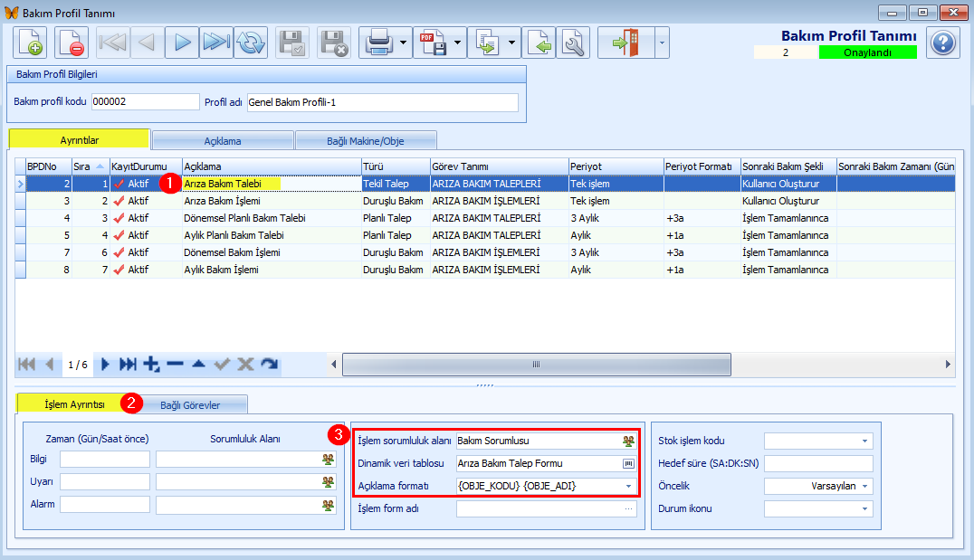This screenshot has width=974, height=560.
Task: Click the Profil adı input field
Action: (x=383, y=102)
